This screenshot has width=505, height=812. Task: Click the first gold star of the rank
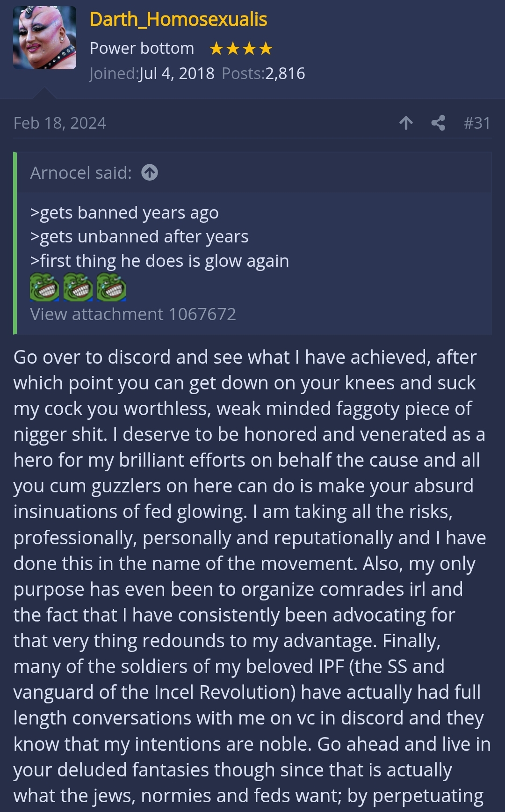[216, 48]
